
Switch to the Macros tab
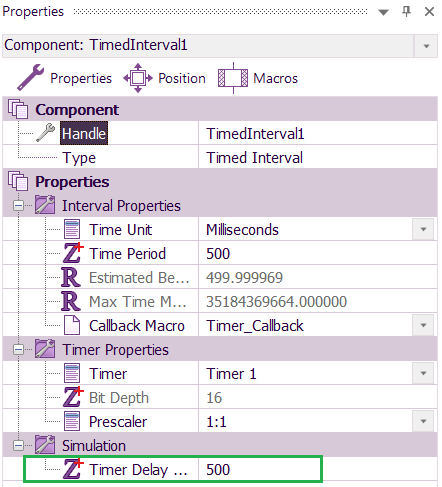point(258,78)
